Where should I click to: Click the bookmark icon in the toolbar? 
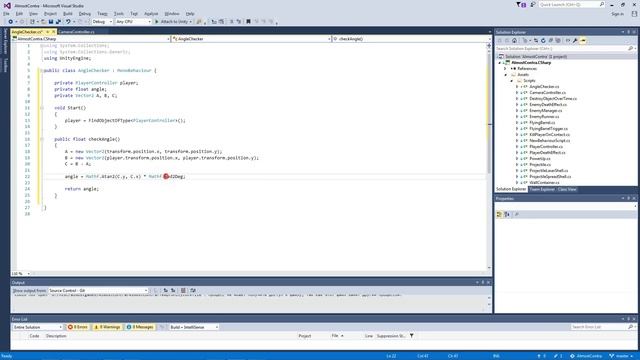(248, 22)
